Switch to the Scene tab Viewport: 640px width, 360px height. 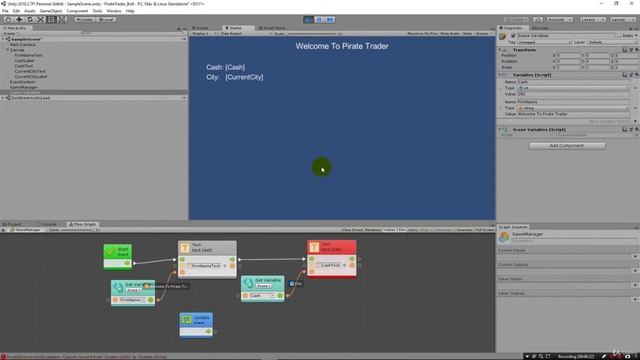(x=200, y=28)
